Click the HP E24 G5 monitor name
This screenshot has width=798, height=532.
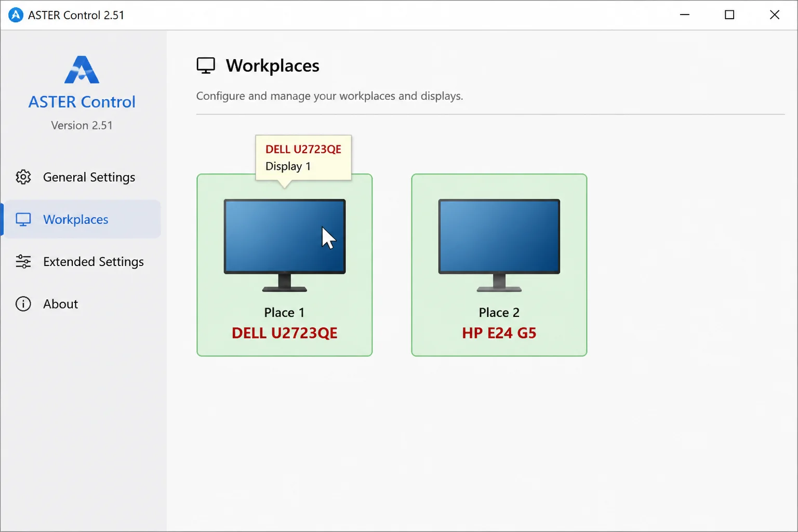[x=499, y=333]
